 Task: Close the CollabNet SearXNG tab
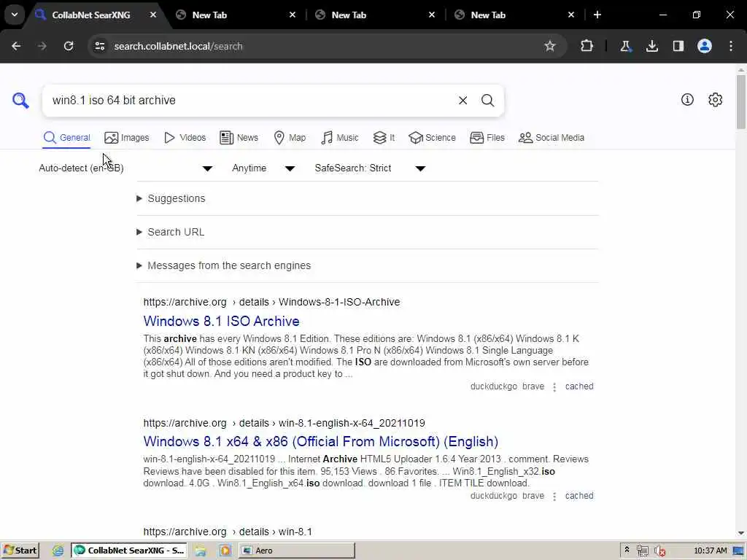(153, 15)
